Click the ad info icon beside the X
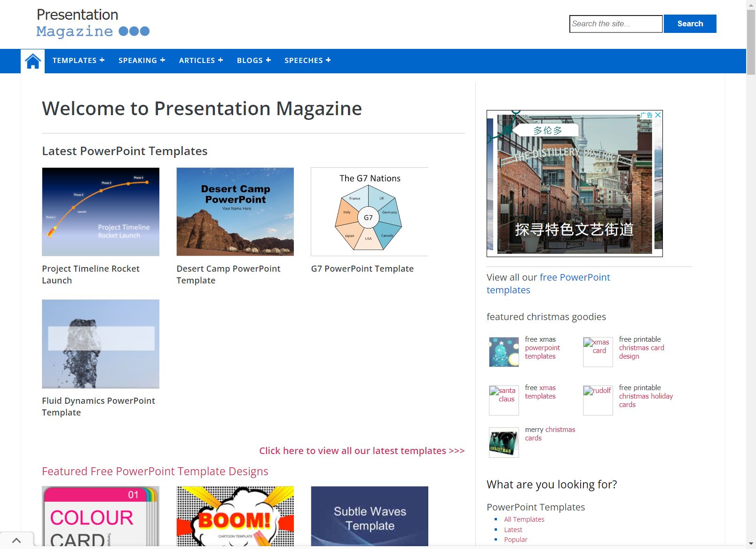The height and width of the screenshot is (549, 756). 646,115
